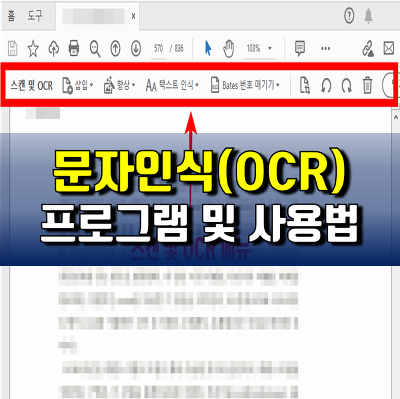Upload file to cloud icon

[54, 49]
